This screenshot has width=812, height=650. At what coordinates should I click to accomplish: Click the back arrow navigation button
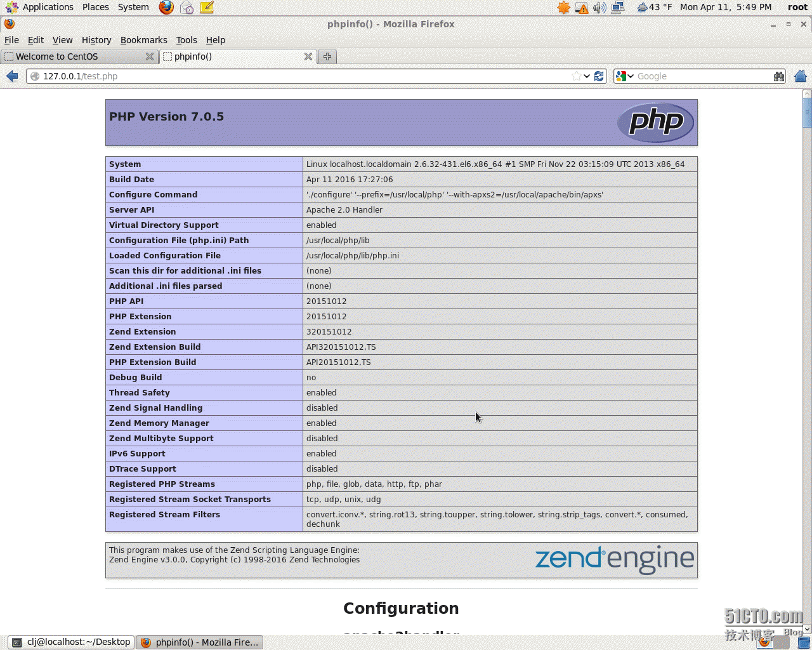tap(12, 76)
